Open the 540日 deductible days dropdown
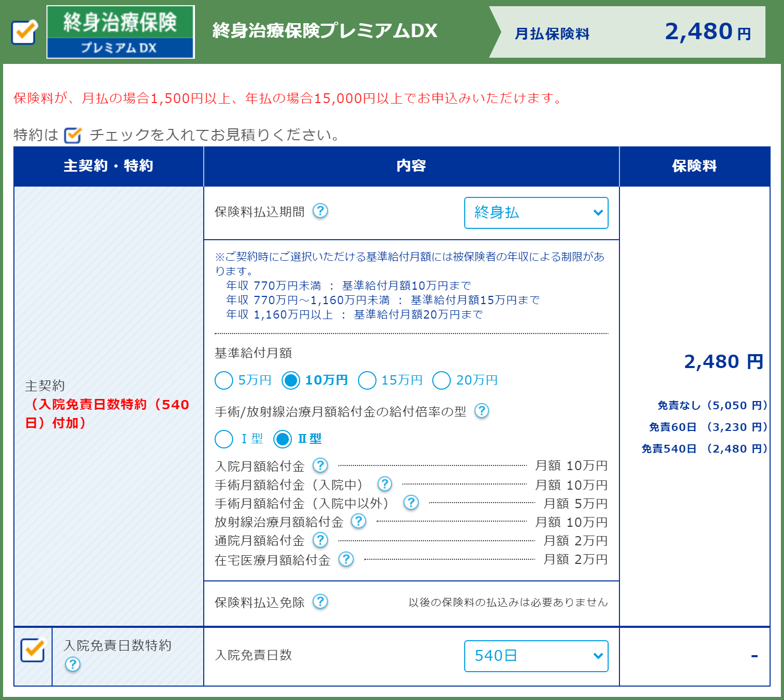The height and width of the screenshot is (700, 784). [x=536, y=656]
